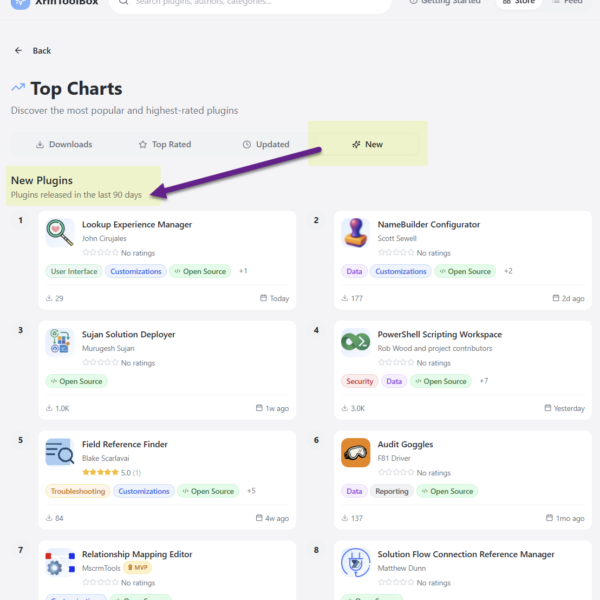
Task: Show the +2 more tags on NameBuilder Configurator
Action: [508, 271]
